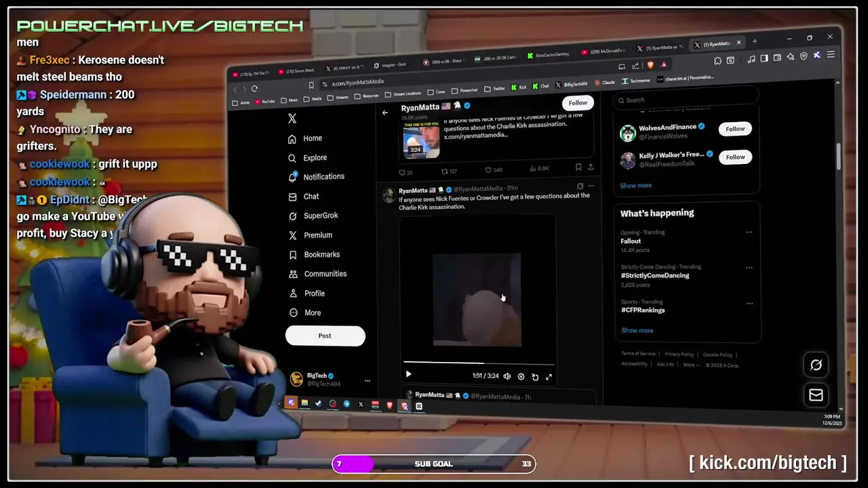
Task: Open a new browser tab
Action: click(755, 41)
